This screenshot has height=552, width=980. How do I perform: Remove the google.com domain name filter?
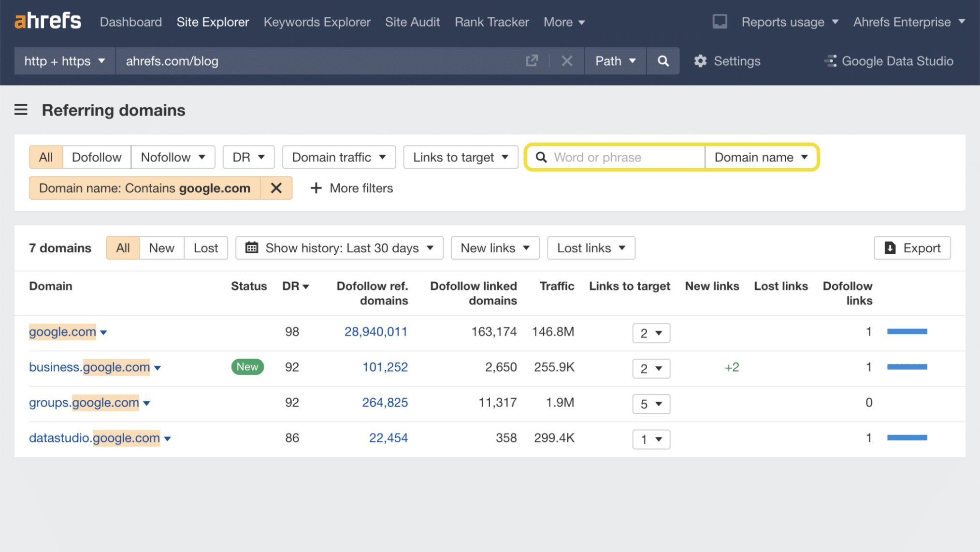[276, 188]
